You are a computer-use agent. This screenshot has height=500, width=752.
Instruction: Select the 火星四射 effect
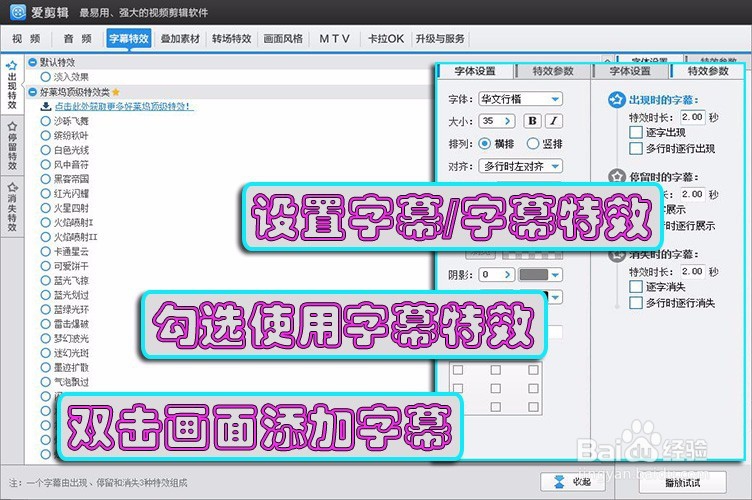click(x=46, y=208)
